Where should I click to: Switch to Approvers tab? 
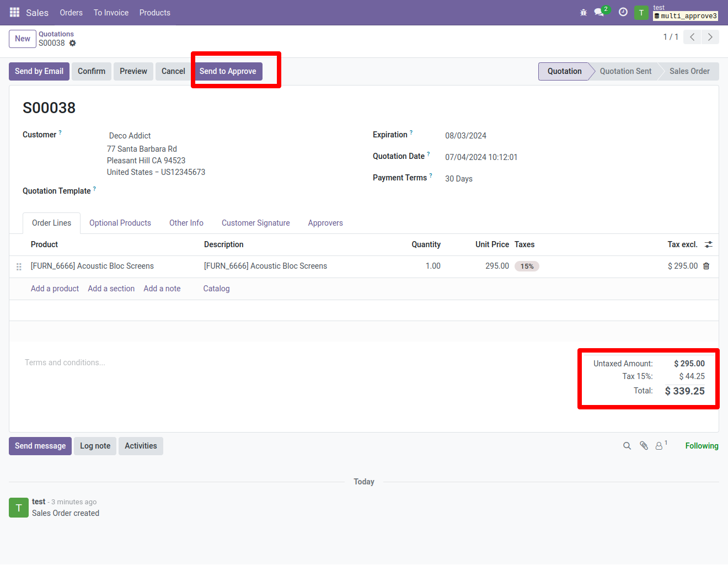[325, 223]
